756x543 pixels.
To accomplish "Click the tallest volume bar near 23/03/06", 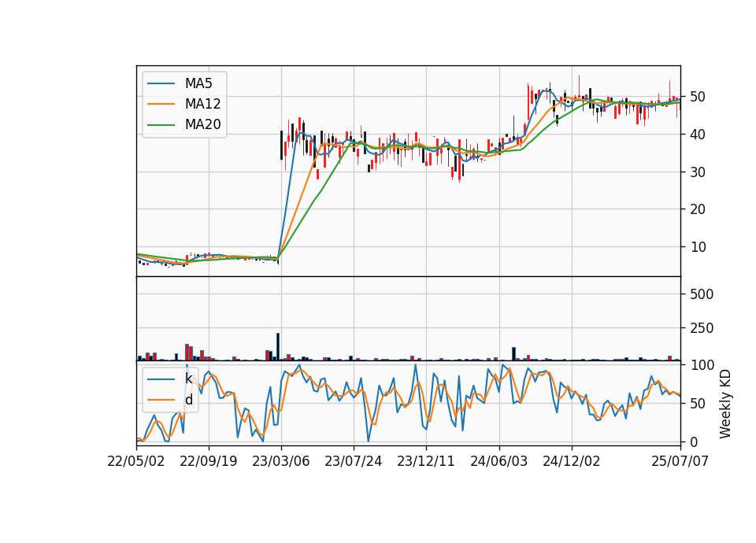I will (x=278, y=346).
